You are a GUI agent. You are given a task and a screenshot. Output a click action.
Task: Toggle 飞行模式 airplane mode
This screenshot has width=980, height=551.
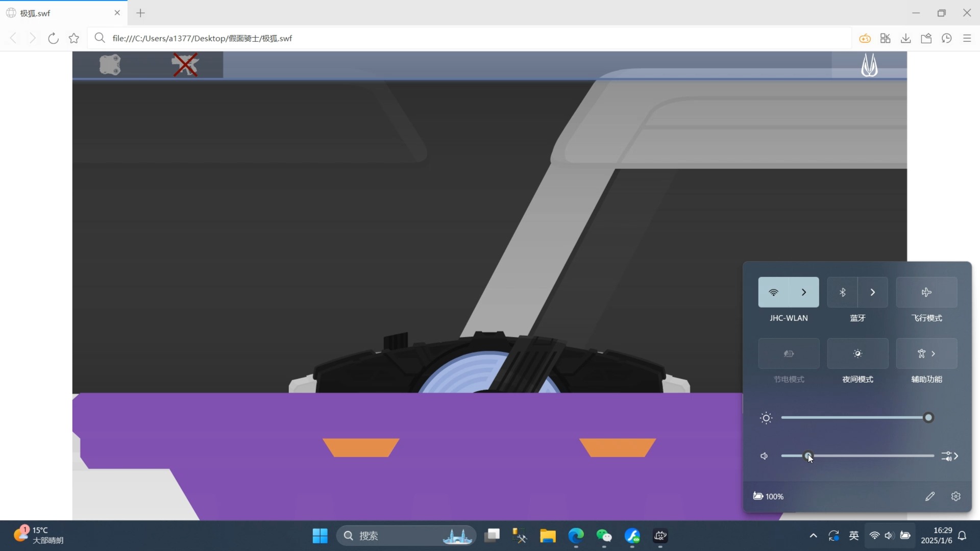pyautogui.click(x=927, y=292)
